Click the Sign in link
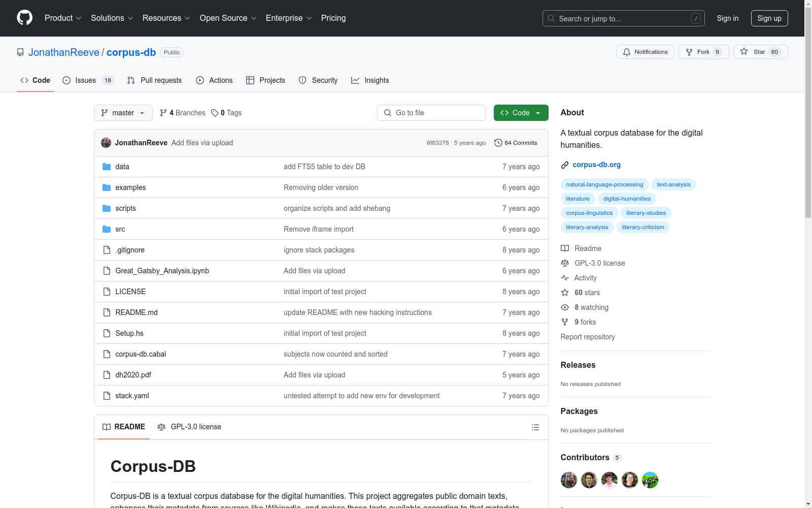Image resolution: width=812 pixels, height=508 pixels. [728, 18]
